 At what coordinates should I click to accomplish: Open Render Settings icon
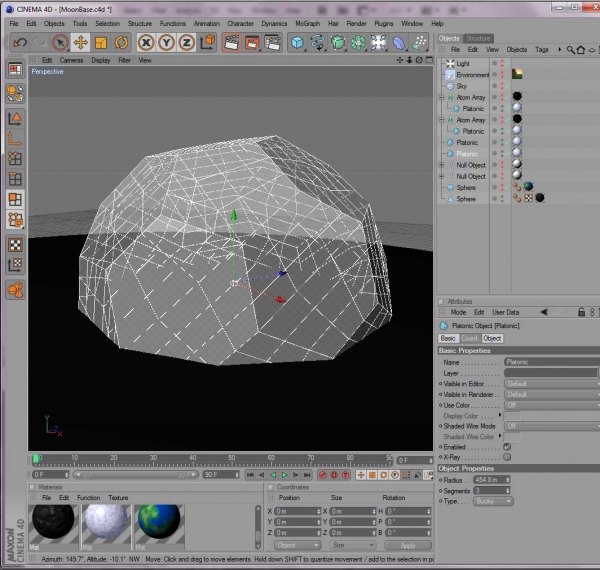click(x=273, y=42)
